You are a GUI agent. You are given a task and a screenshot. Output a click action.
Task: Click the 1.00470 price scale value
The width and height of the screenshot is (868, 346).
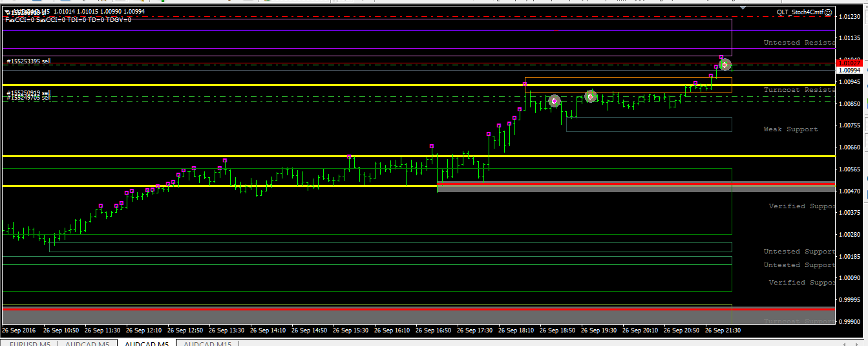(x=850, y=191)
